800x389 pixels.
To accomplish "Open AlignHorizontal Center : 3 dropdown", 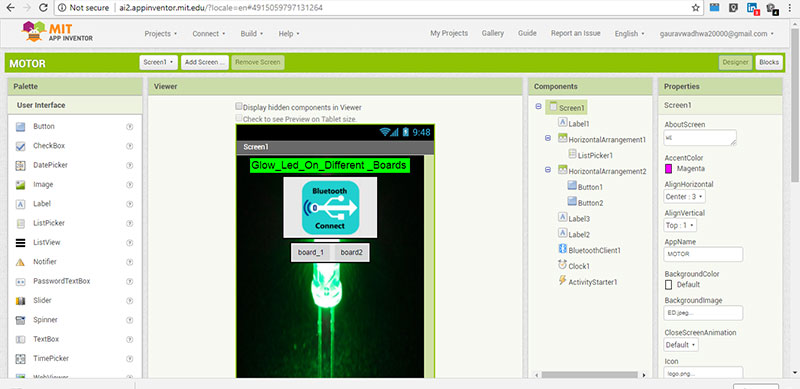I will click(685, 196).
